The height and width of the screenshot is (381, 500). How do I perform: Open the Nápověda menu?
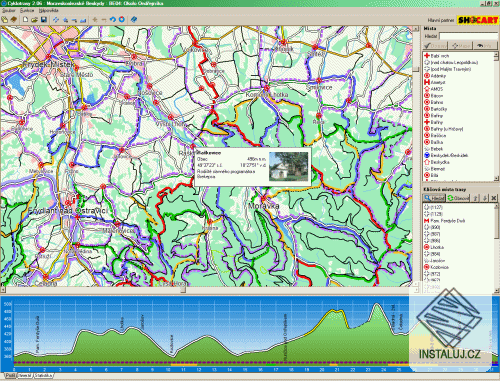tap(48, 11)
